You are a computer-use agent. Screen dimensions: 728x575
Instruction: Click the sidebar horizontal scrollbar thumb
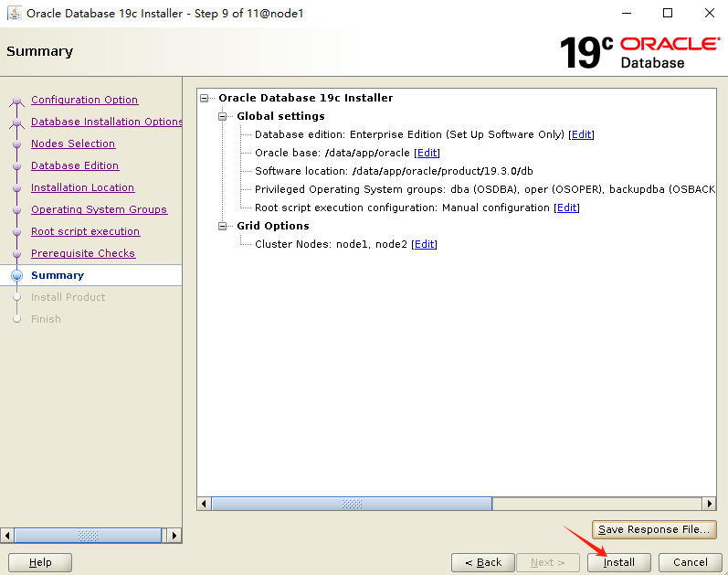pyautogui.click(x=88, y=536)
